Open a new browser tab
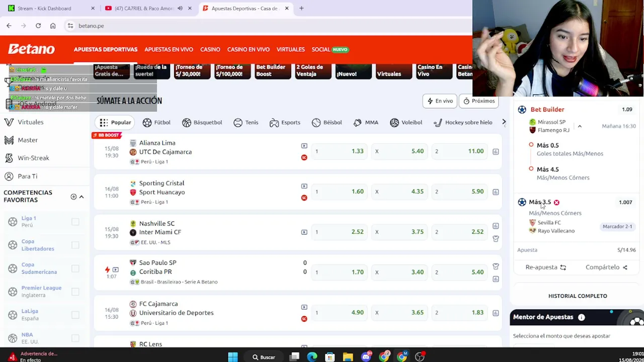Screen dimensions: 644x362 pyautogui.click(x=301, y=8)
